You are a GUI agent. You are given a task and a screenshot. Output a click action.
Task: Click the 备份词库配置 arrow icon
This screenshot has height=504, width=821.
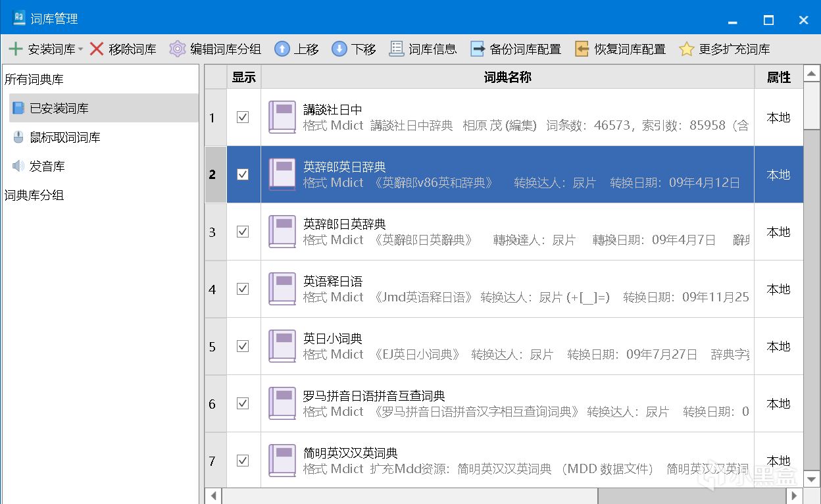tap(478, 49)
